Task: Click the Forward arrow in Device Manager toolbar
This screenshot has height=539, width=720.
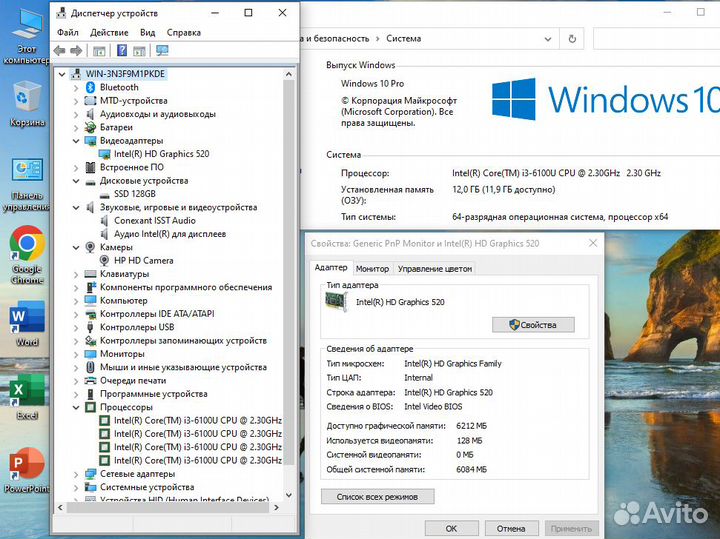Action: (76, 51)
